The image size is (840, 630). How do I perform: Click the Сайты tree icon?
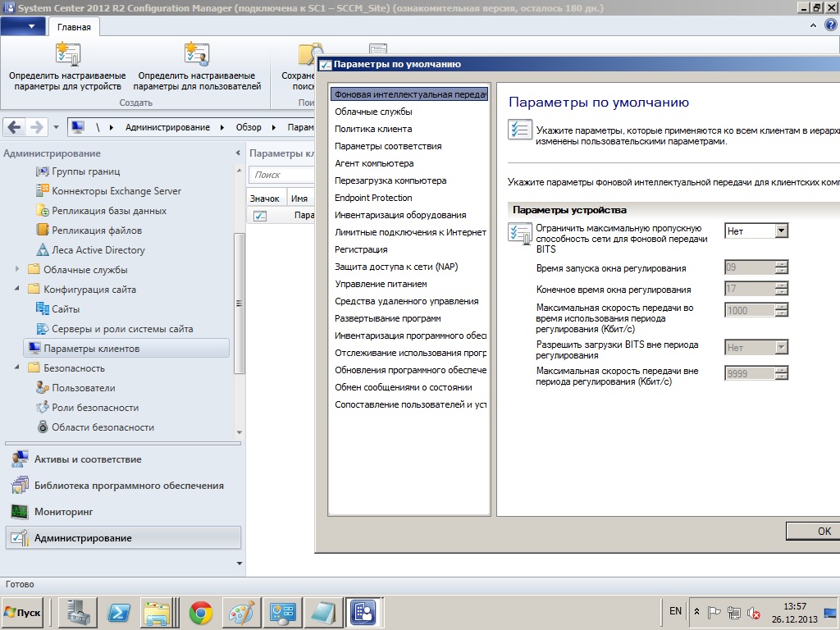click(43, 309)
